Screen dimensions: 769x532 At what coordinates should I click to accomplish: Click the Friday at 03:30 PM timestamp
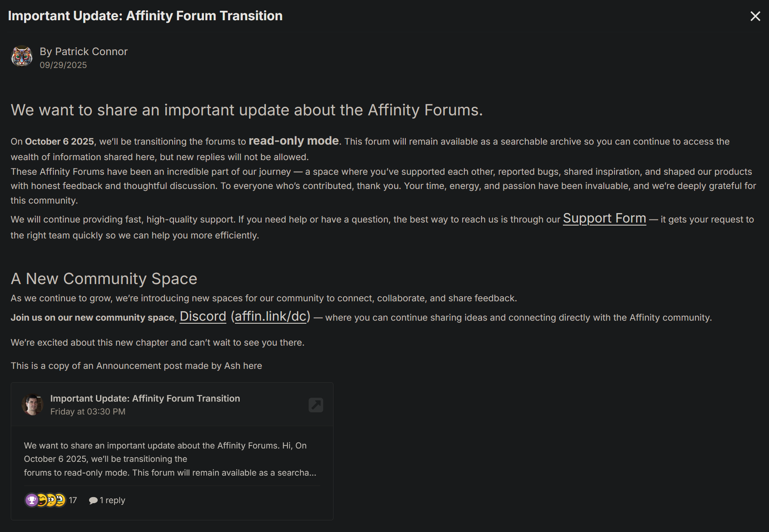(88, 411)
